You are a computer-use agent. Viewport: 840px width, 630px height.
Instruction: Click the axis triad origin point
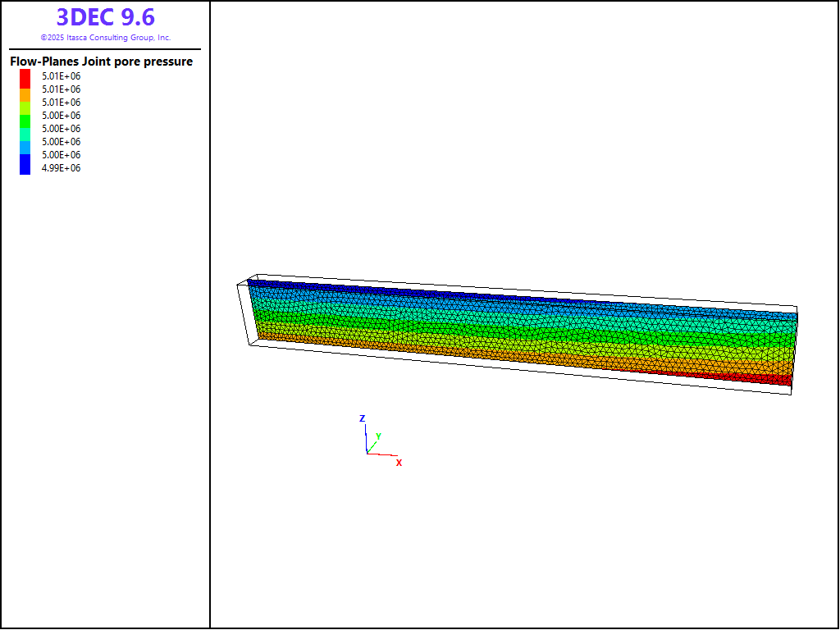click(367, 453)
